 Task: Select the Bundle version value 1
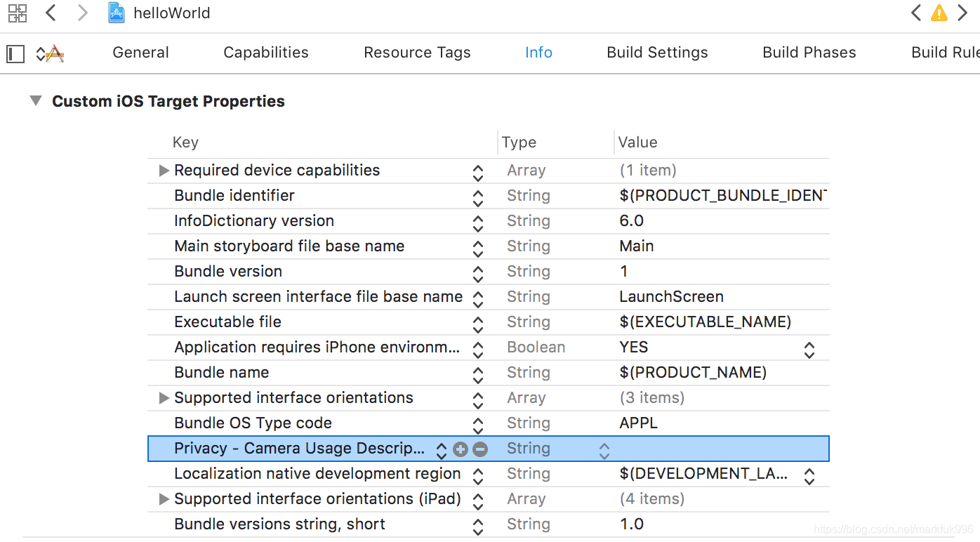click(624, 272)
